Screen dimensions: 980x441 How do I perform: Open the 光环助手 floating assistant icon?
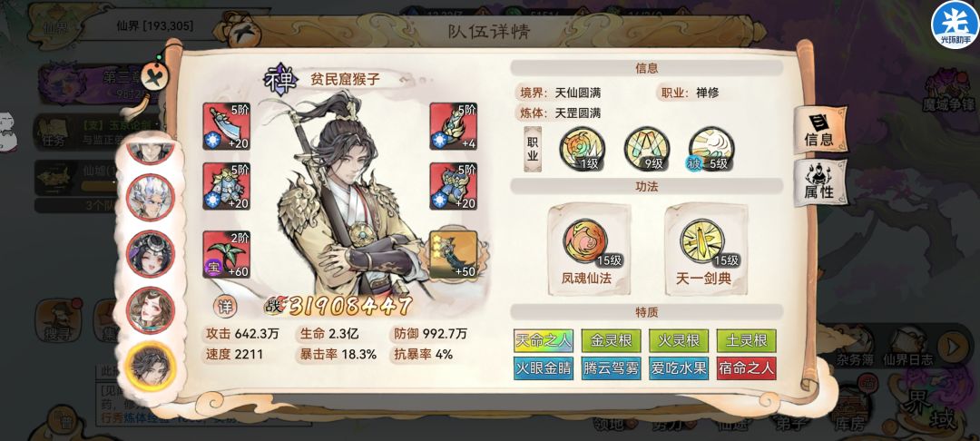click(x=955, y=25)
